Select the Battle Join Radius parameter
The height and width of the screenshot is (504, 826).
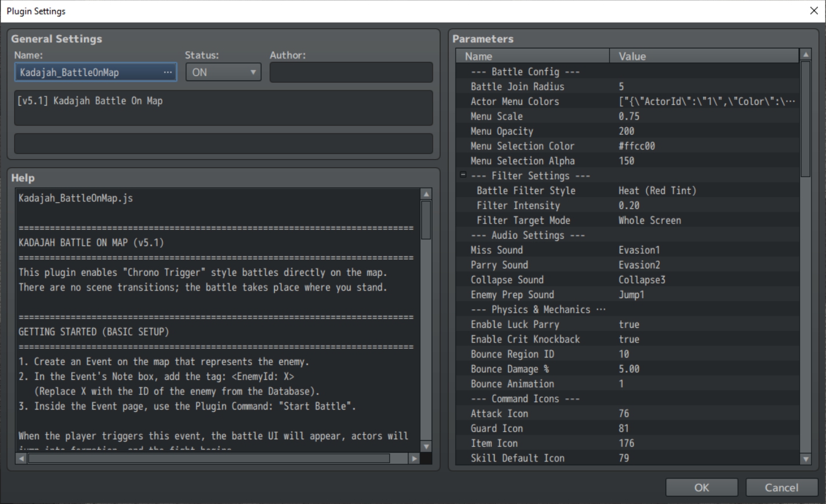[628, 86]
